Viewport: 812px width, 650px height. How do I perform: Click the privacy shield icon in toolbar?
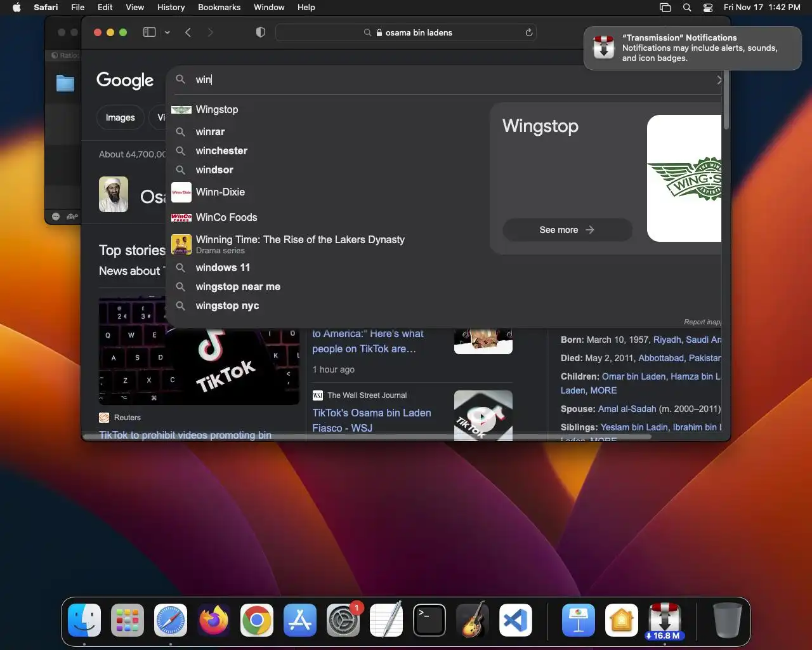coord(260,32)
